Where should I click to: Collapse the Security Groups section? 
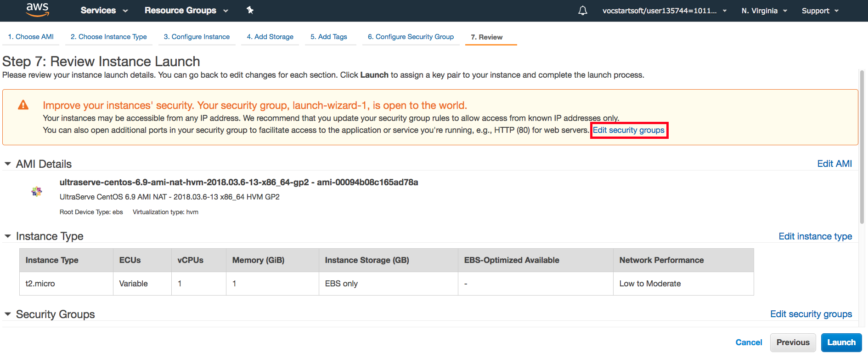click(x=8, y=314)
